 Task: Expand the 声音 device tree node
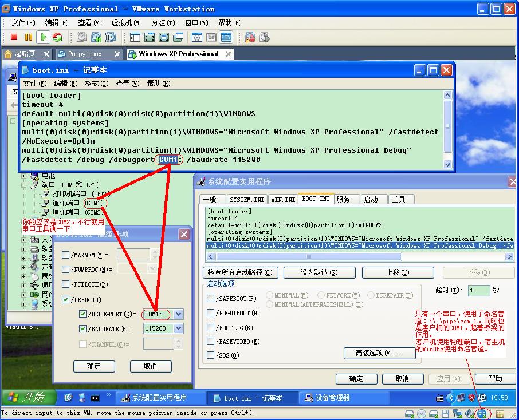click(24, 267)
